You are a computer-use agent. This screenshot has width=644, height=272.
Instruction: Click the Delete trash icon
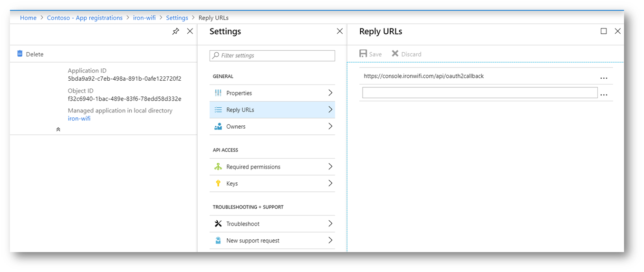(20, 54)
